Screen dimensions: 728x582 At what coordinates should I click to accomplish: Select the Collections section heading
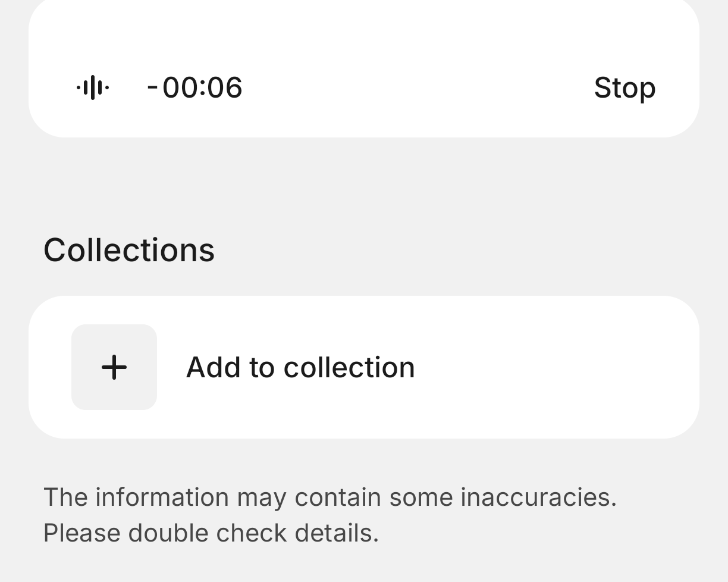[x=129, y=249]
